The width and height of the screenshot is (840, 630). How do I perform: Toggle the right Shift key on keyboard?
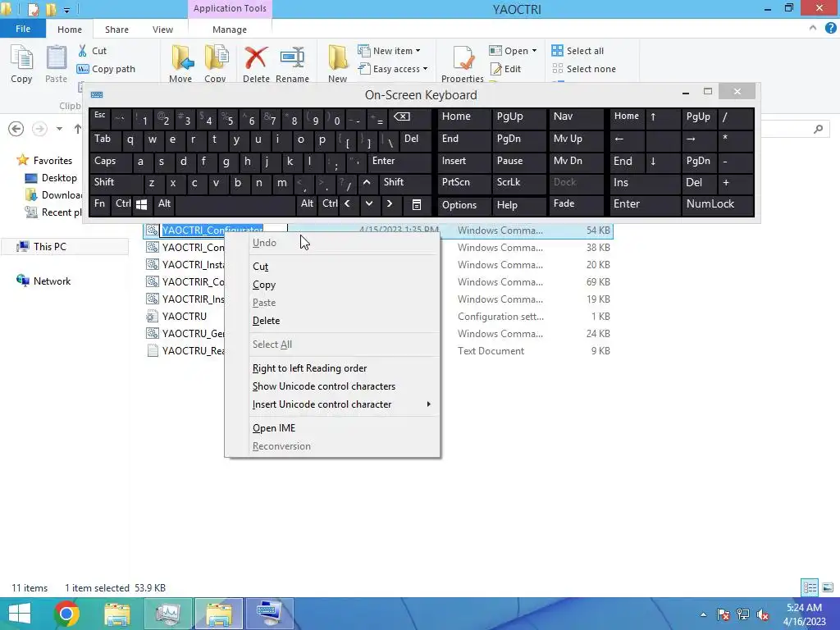405,183
